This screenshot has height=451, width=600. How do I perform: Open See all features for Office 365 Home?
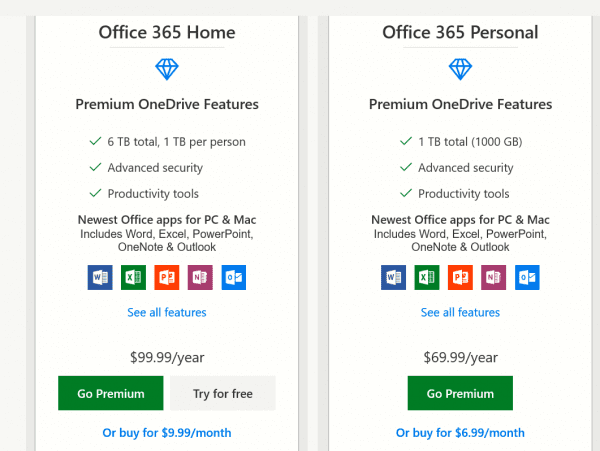[x=167, y=313]
